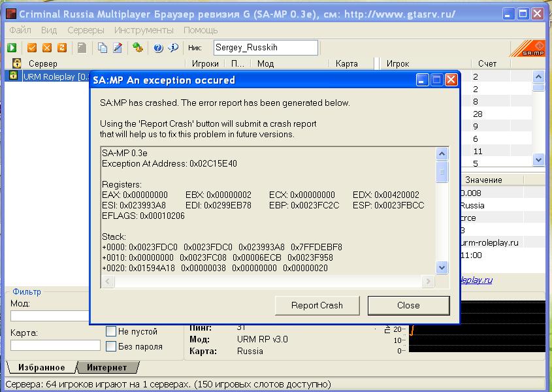
Task: Click the info speech-bubble about icon
Action: click(x=173, y=48)
